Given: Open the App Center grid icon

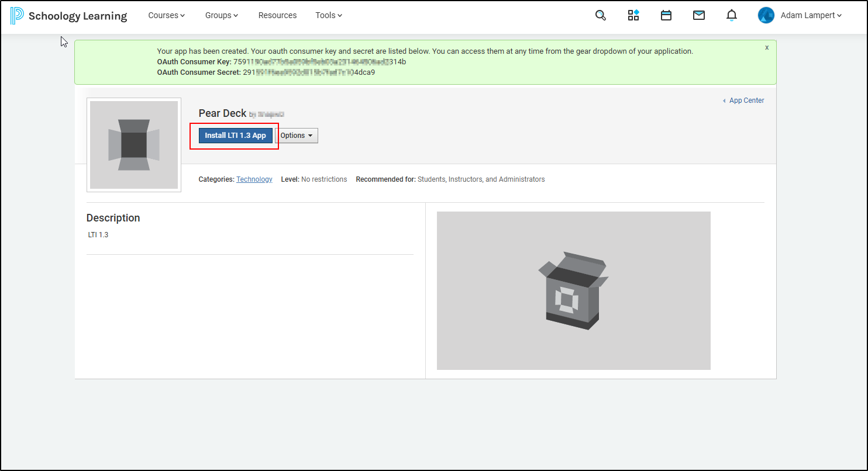Looking at the screenshot, I should 633,15.
